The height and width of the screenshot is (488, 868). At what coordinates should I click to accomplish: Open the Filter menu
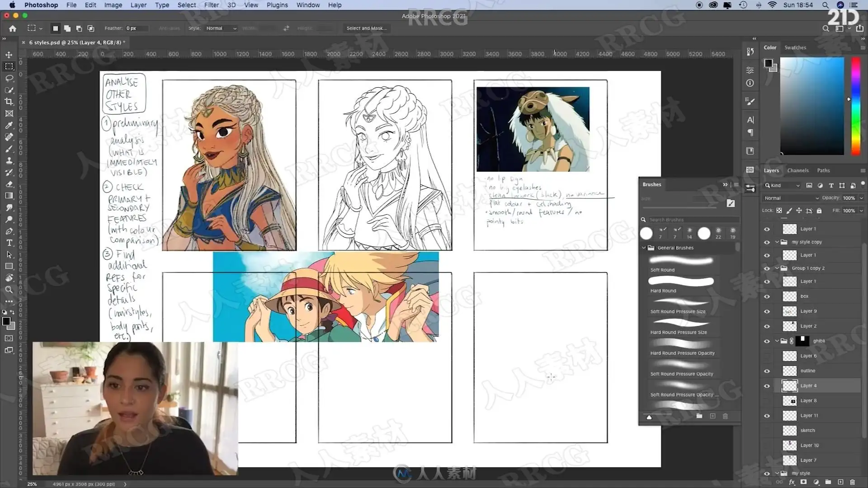(211, 5)
